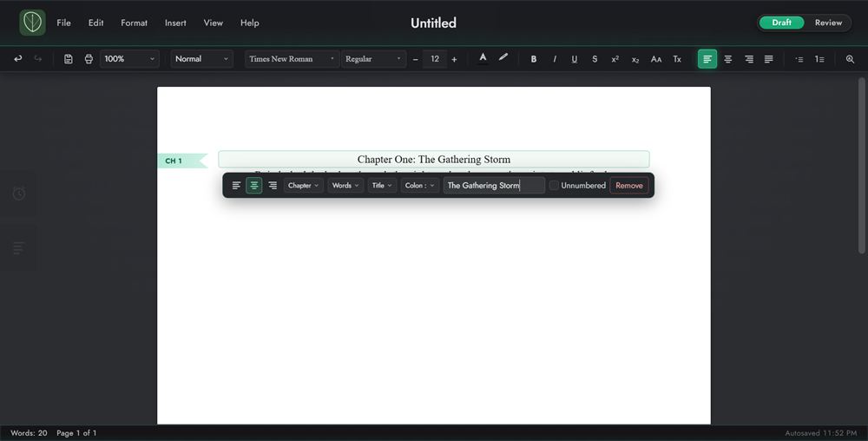Viewport: 868px width, 441px height.
Task: Align text right in main toolbar
Action: pos(748,59)
